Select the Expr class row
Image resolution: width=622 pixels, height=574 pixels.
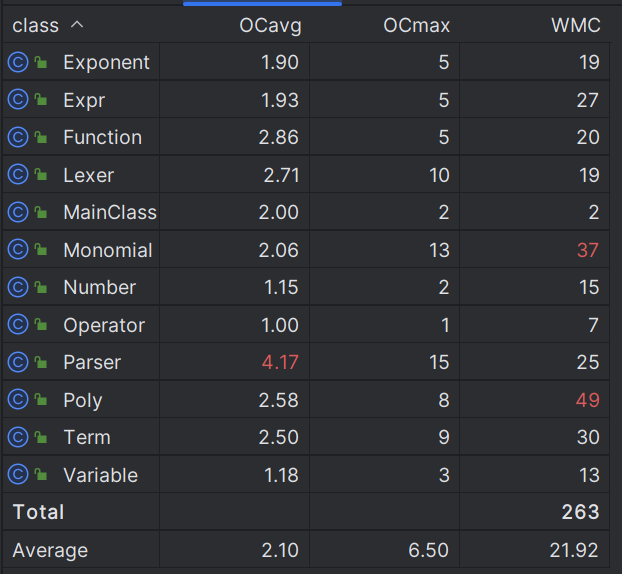pyautogui.click(x=306, y=100)
